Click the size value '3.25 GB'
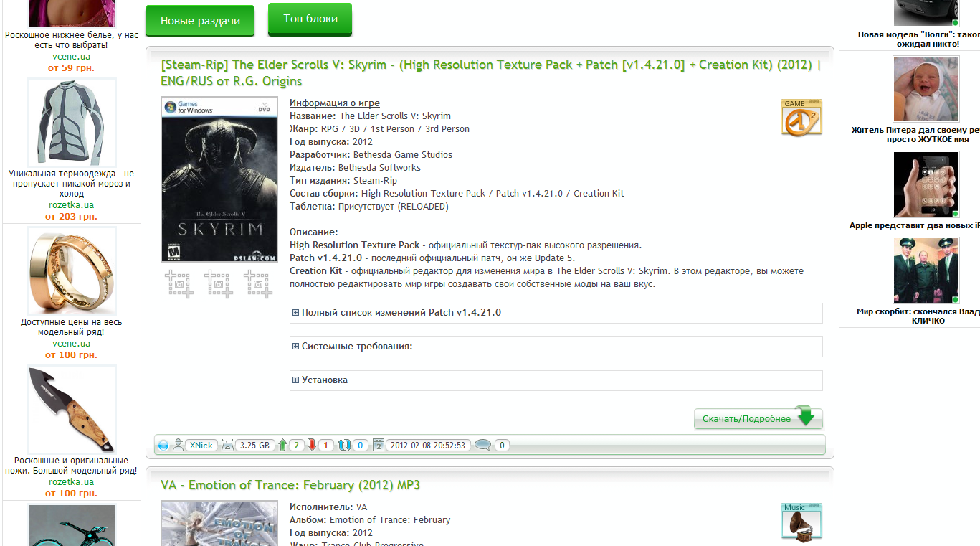Screen dimensions: 980x546 pyautogui.click(x=254, y=446)
